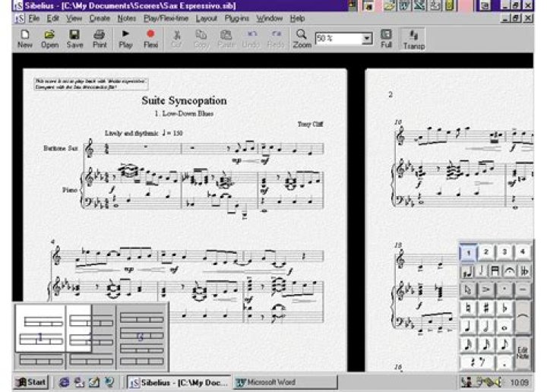Select the whole note on keypad
Screen dimensions: 547x392
(x=504, y=327)
